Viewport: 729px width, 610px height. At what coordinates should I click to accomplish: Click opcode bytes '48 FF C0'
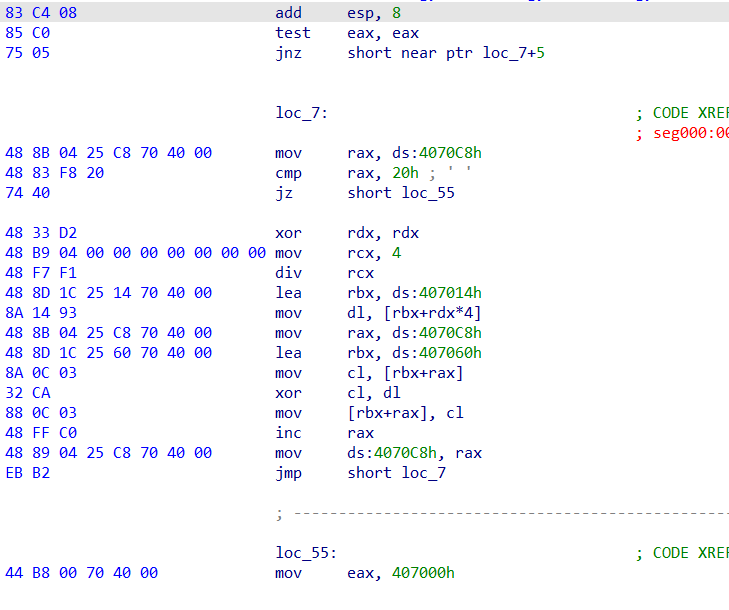pyautogui.click(x=41, y=433)
